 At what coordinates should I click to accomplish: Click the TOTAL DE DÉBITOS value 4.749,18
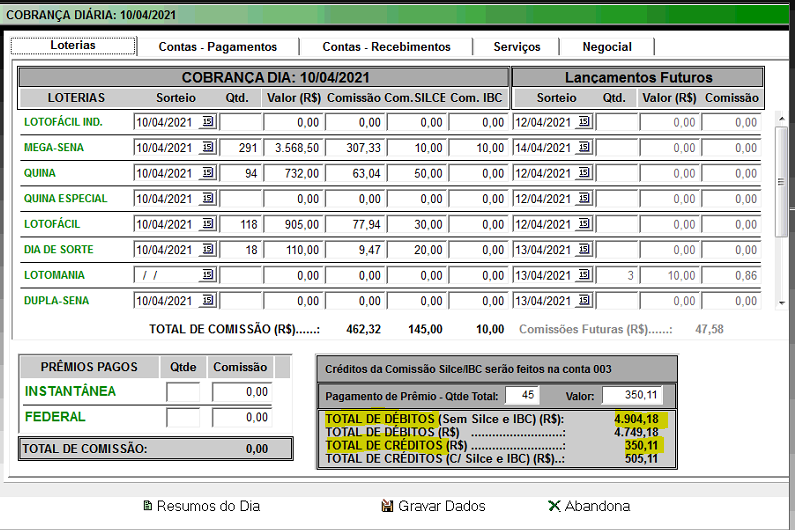tap(636, 432)
